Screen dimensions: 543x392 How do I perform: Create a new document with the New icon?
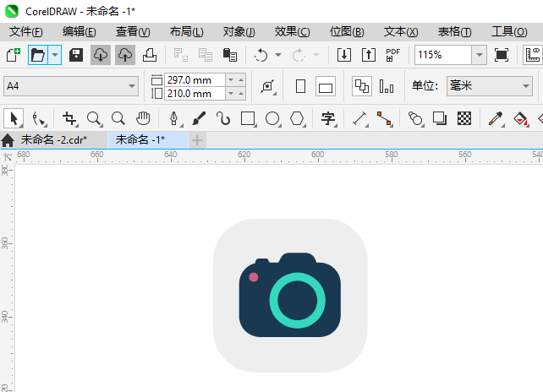click(14, 55)
